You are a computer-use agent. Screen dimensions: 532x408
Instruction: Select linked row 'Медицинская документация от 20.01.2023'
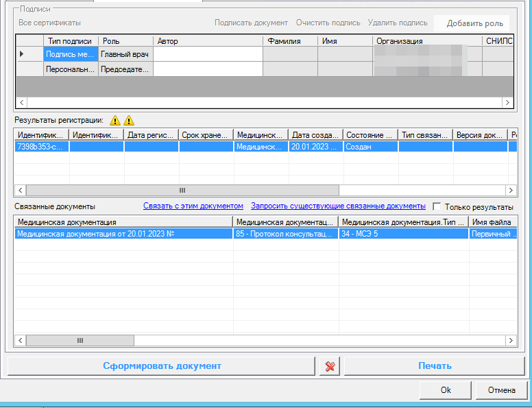123,234
